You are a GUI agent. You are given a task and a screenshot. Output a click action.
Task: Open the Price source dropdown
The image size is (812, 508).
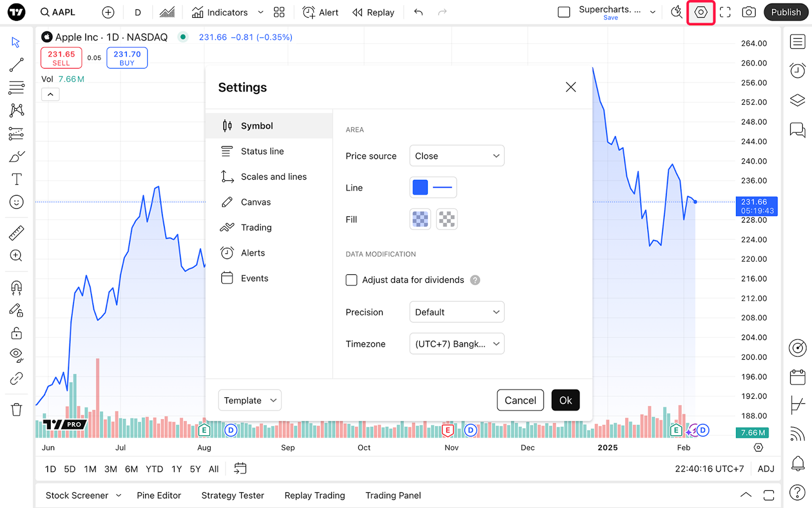457,156
